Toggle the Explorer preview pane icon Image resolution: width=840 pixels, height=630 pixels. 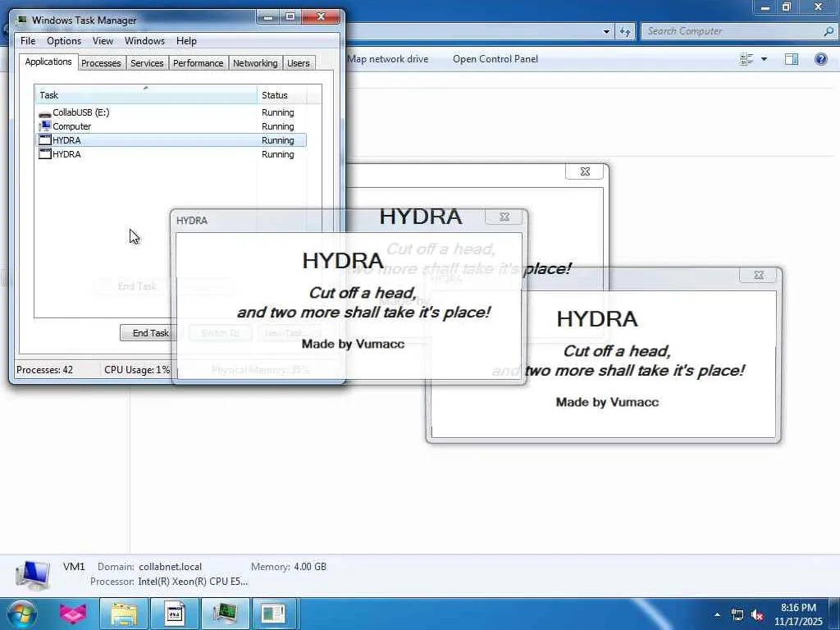pyautogui.click(x=792, y=59)
